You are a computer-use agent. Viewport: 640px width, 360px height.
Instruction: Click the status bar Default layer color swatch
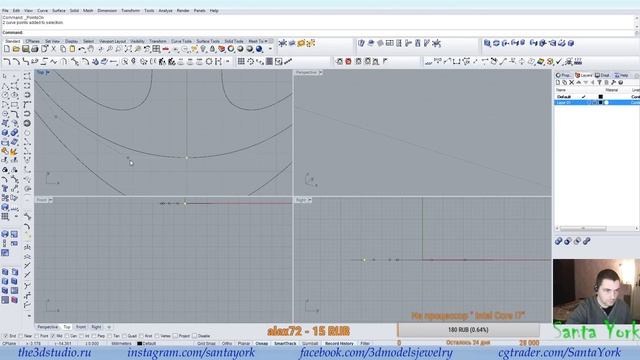140,344
